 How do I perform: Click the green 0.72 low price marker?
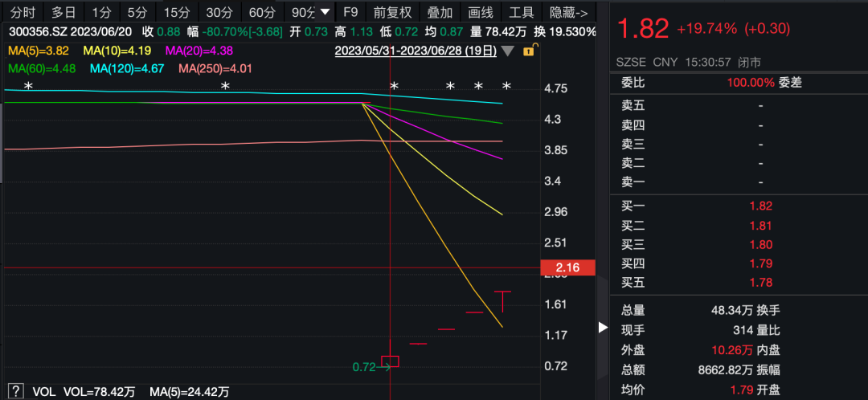pyautogui.click(x=364, y=367)
